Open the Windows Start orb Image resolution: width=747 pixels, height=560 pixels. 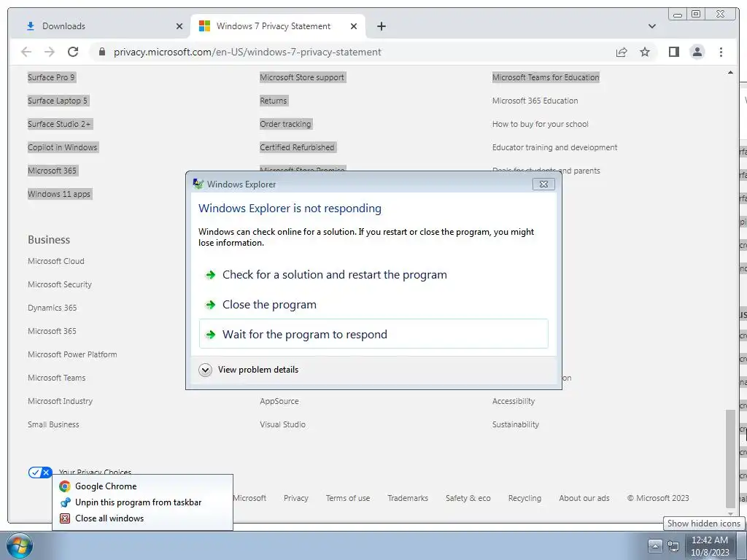click(20, 546)
